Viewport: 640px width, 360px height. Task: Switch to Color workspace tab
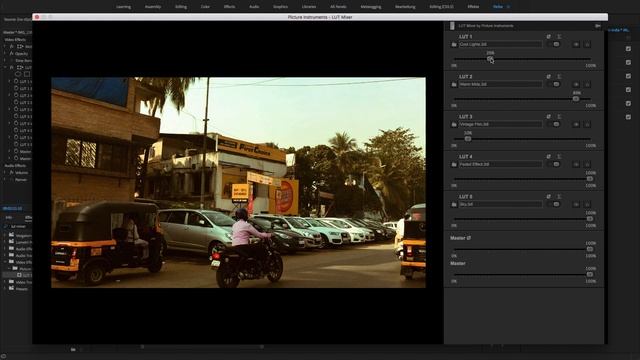[205, 7]
